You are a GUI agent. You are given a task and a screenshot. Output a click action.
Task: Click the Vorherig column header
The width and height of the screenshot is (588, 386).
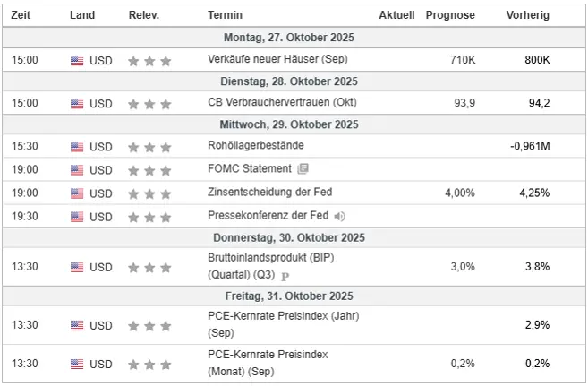pyautogui.click(x=528, y=15)
